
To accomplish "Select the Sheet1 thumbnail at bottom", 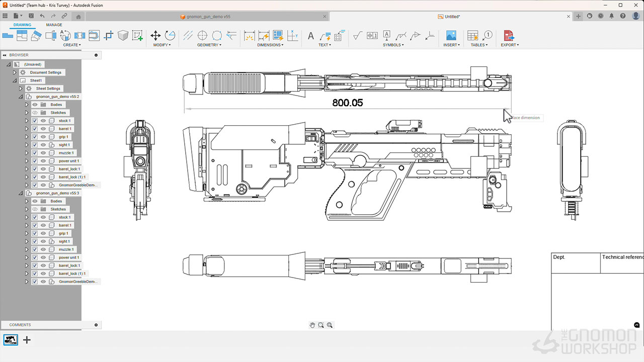I will click(11, 340).
